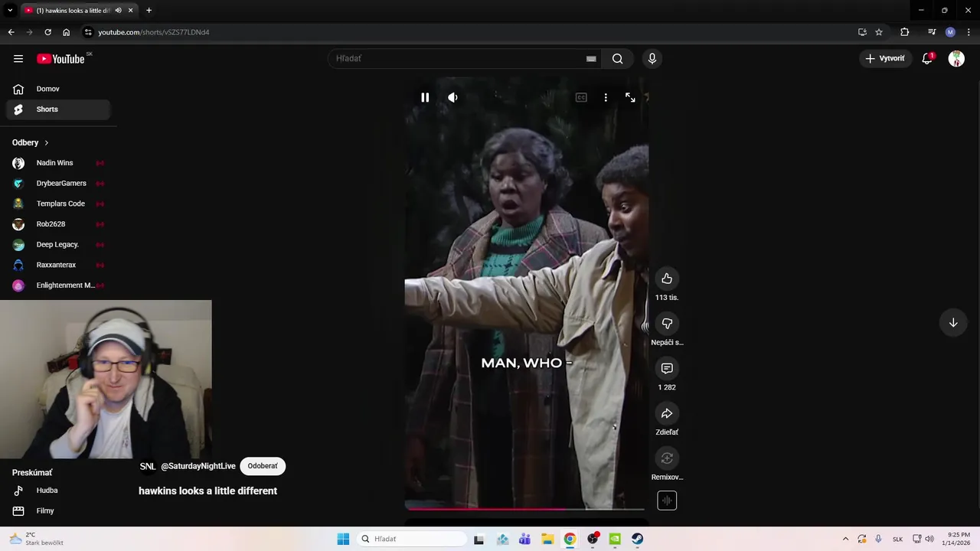Open the Nadin Wins subscription
The height and width of the screenshot is (551, 980).
[58, 163]
